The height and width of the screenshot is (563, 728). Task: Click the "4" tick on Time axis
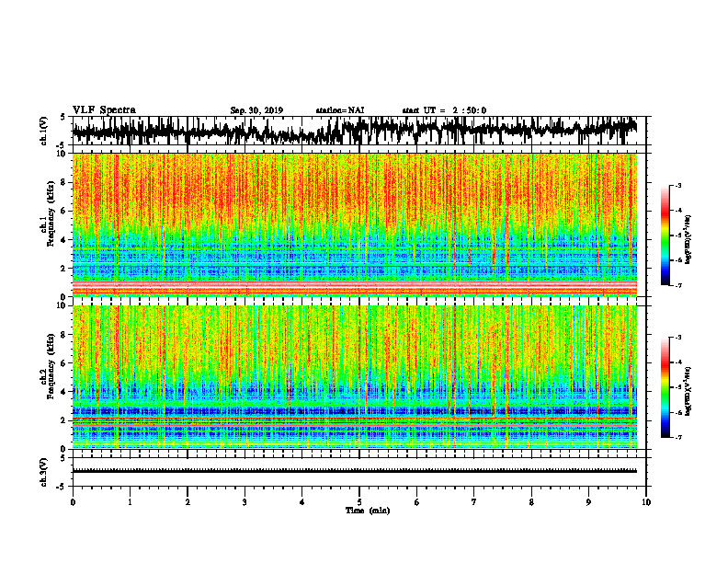(302, 502)
